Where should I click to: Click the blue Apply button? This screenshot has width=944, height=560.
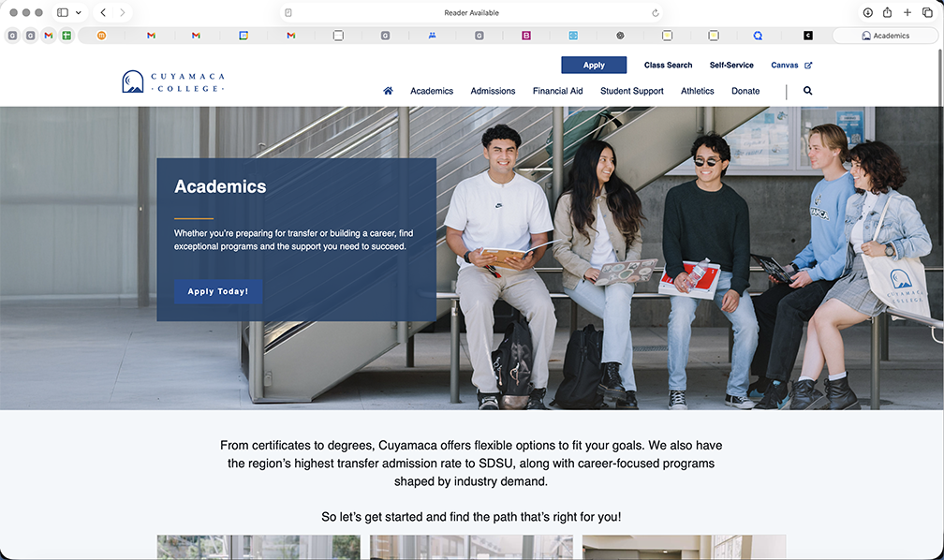click(594, 65)
